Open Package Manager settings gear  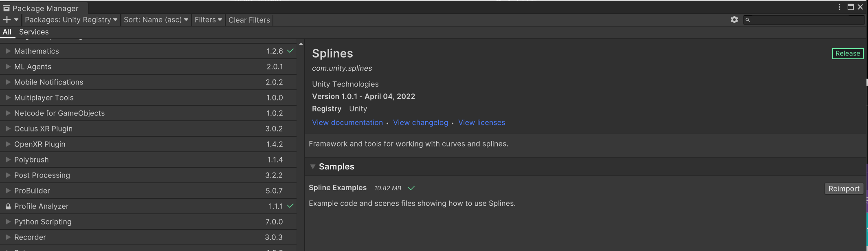point(734,20)
